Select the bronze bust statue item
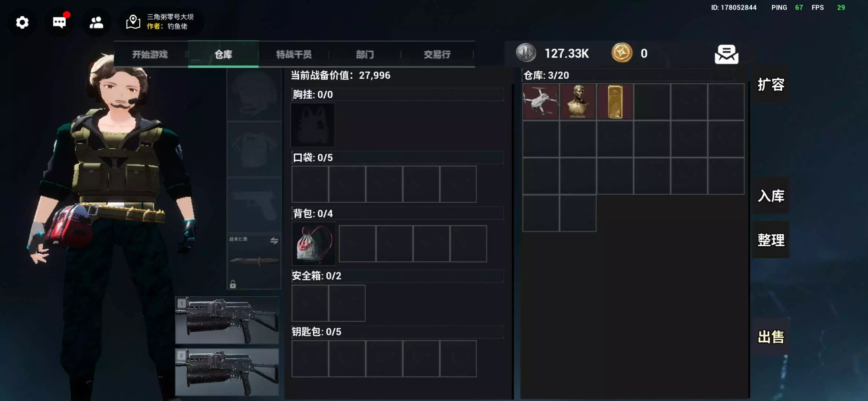 coord(578,101)
